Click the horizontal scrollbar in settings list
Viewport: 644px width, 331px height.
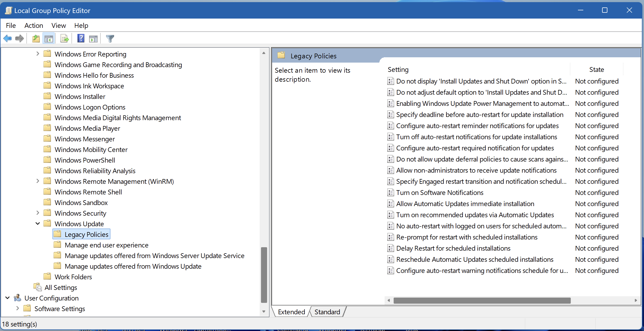pyautogui.click(x=482, y=300)
